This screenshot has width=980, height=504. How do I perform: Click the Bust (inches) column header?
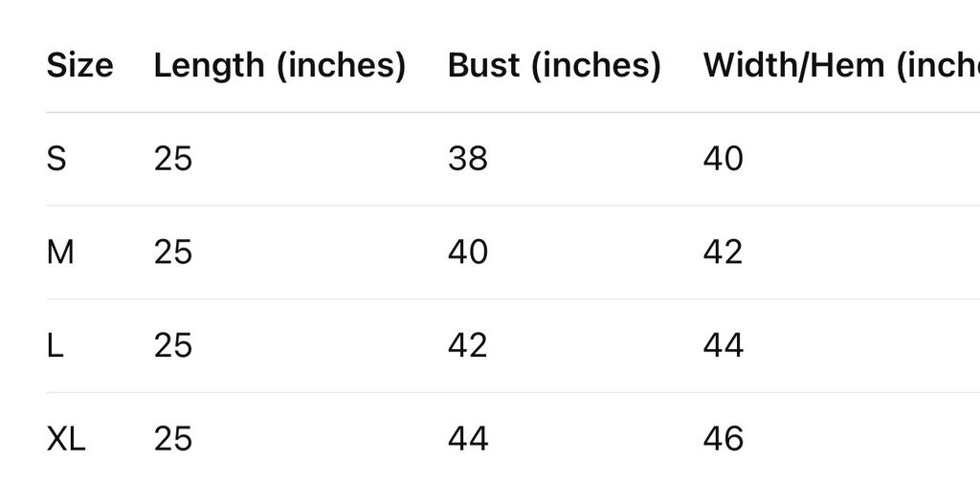[x=554, y=65]
